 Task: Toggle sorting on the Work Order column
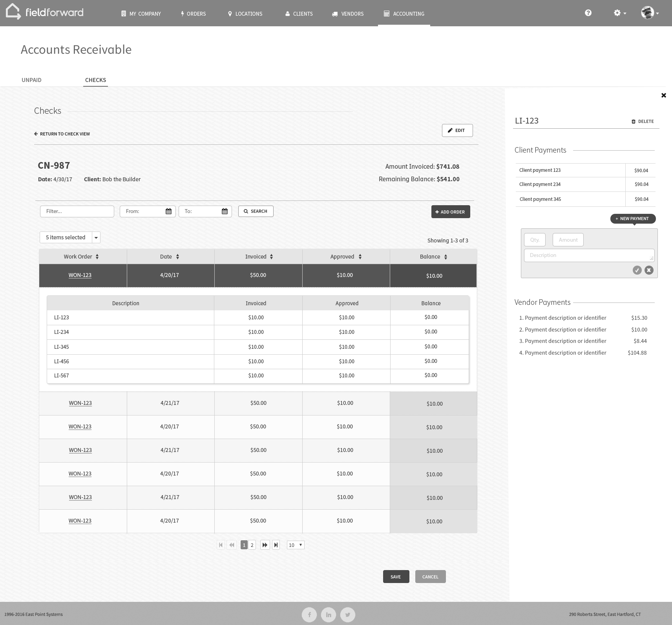[97, 257]
